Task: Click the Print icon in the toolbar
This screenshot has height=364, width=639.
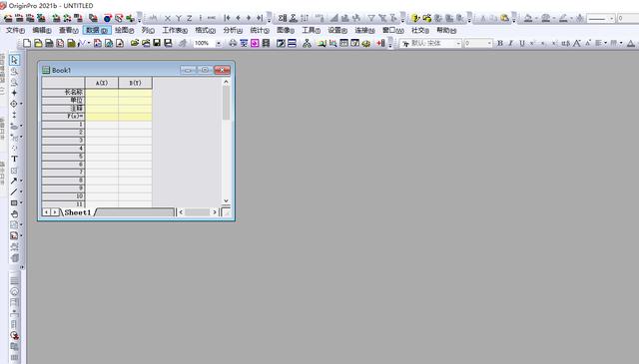Action: click(x=233, y=43)
